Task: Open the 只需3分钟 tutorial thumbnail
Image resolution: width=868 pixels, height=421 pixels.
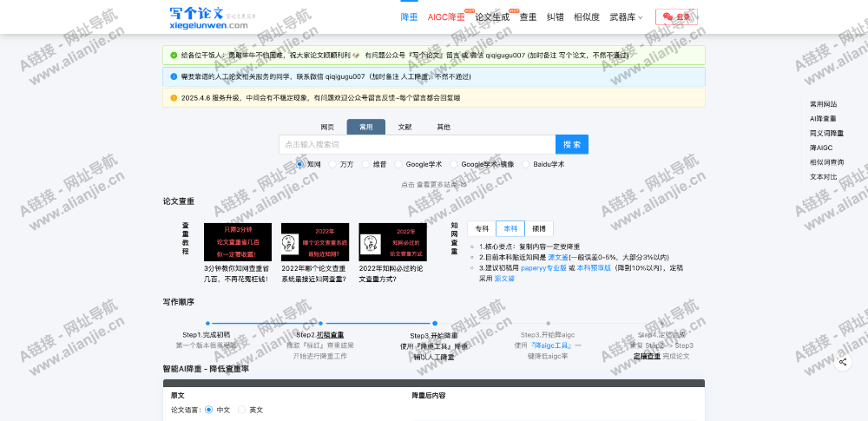Action: [x=238, y=242]
